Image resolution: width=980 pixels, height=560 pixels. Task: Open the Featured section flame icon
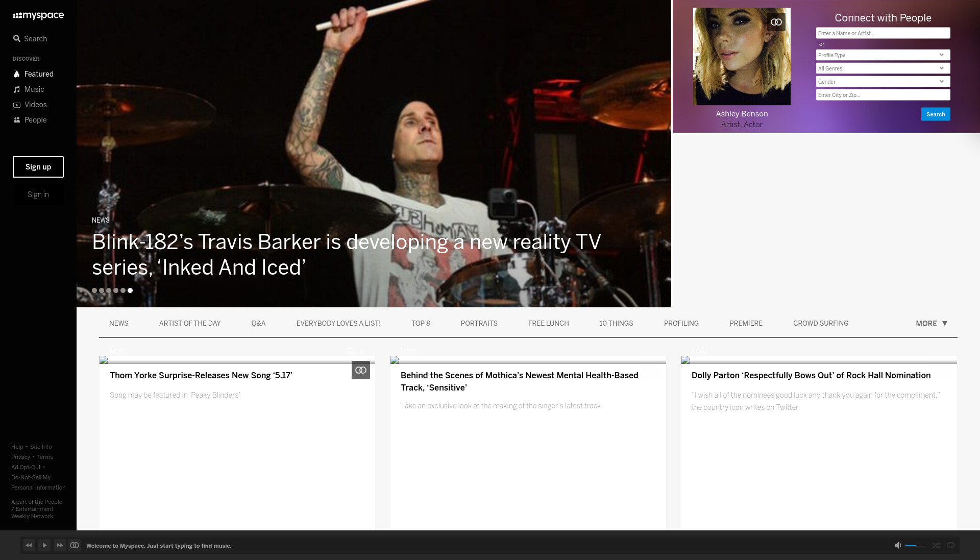[17, 74]
